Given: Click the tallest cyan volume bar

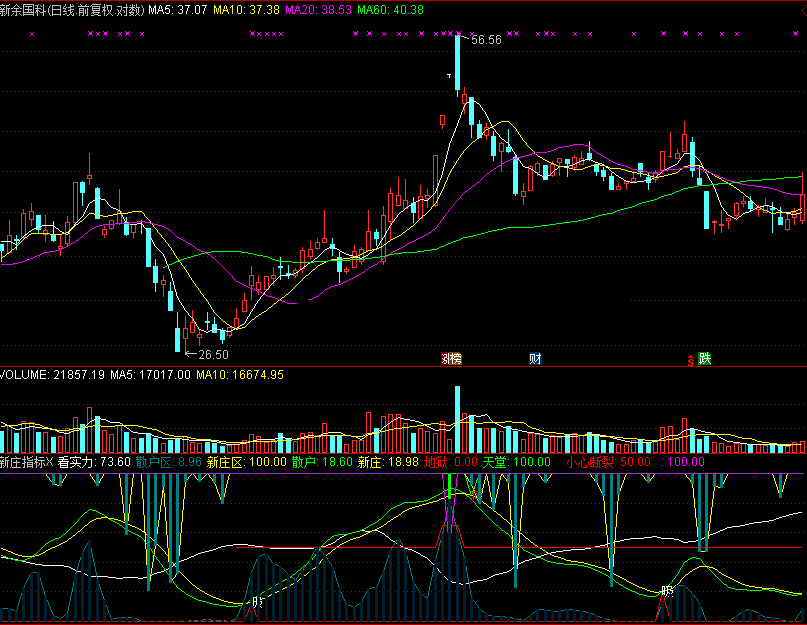Looking at the screenshot, I should [x=458, y=420].
